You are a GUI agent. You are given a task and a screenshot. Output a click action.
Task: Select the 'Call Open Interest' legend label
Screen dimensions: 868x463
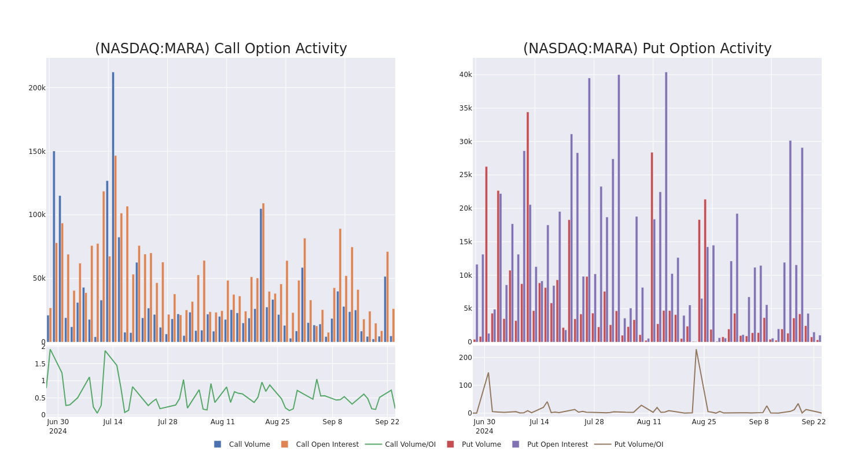(328, 444)
